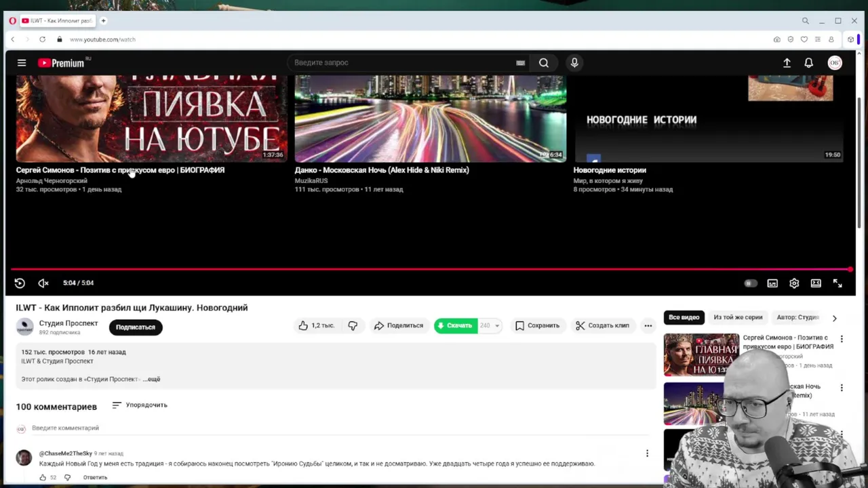Open the 240 quality dropdown

pyautogui.click(x=490, y=326)
